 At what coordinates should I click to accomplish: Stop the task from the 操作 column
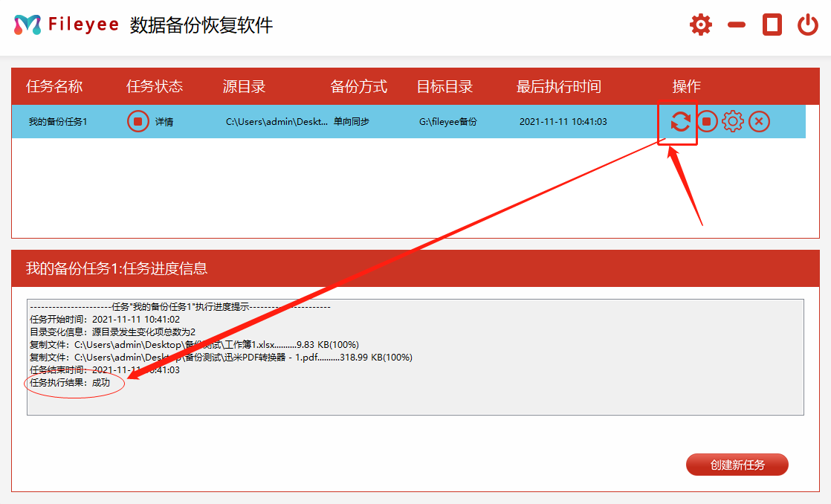(707, 121)
